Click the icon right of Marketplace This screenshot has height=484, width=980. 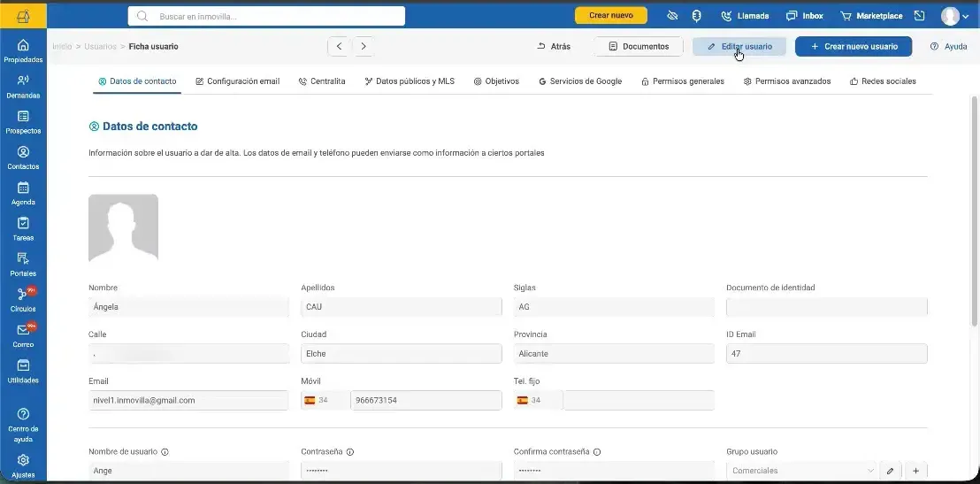pyautogui.click(x=919, y=16)
